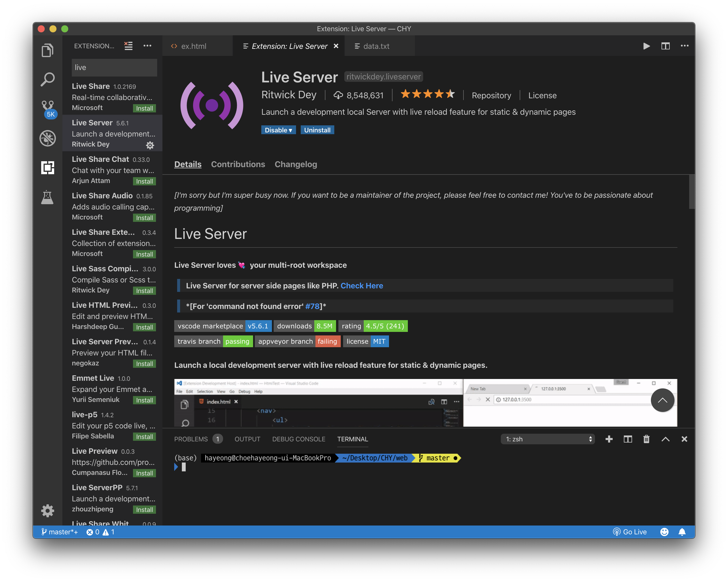Install the Live Share extension
728x582 pixels.
(144, 108)
